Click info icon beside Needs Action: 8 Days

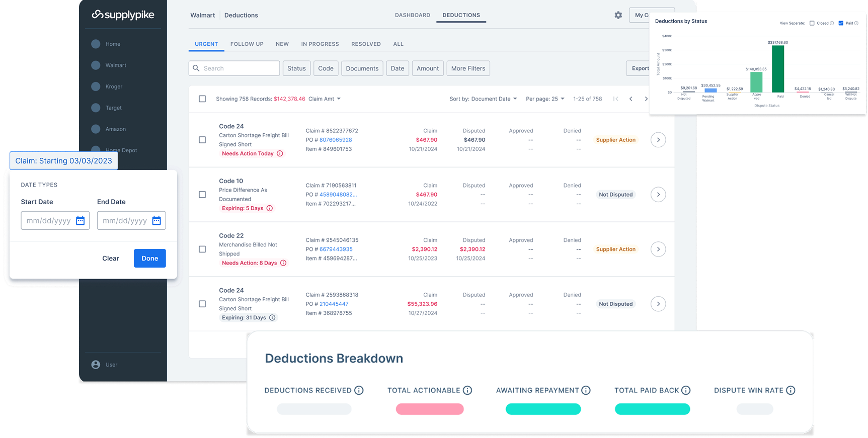click(283, 263)
